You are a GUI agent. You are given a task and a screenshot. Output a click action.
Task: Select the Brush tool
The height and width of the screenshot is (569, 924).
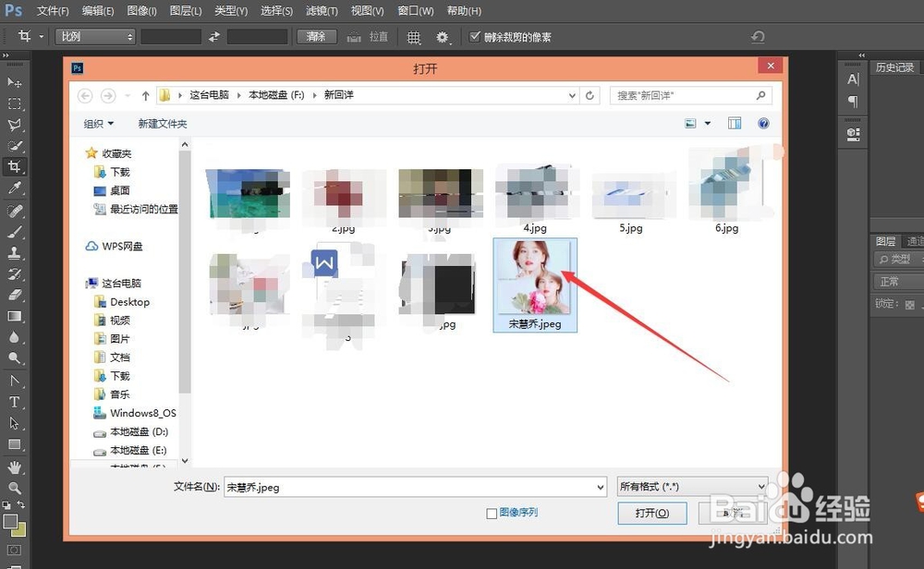[x=14, y=230]
